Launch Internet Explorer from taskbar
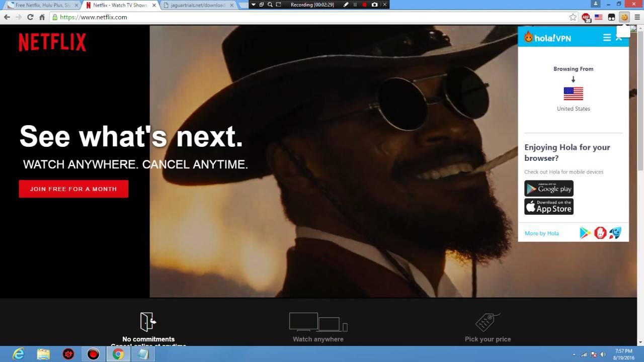644x362 pixels. [x=19, y=354]
